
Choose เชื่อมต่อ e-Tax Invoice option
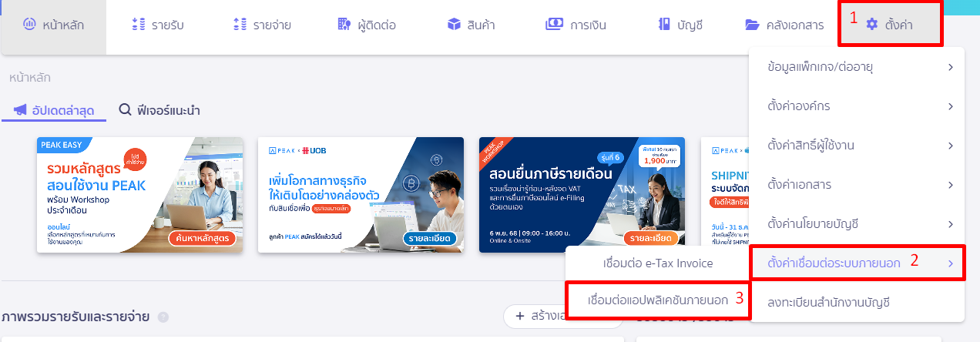click(657, 263)
